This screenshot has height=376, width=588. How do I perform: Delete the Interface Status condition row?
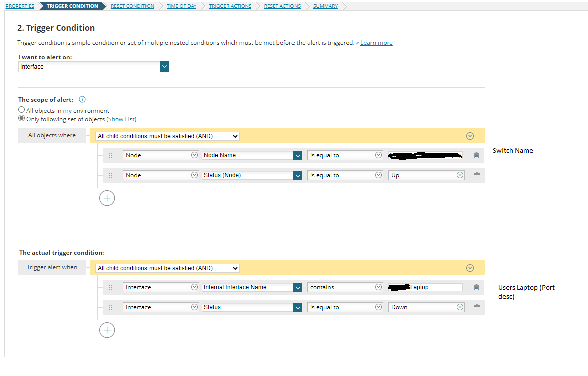(477, 307)
